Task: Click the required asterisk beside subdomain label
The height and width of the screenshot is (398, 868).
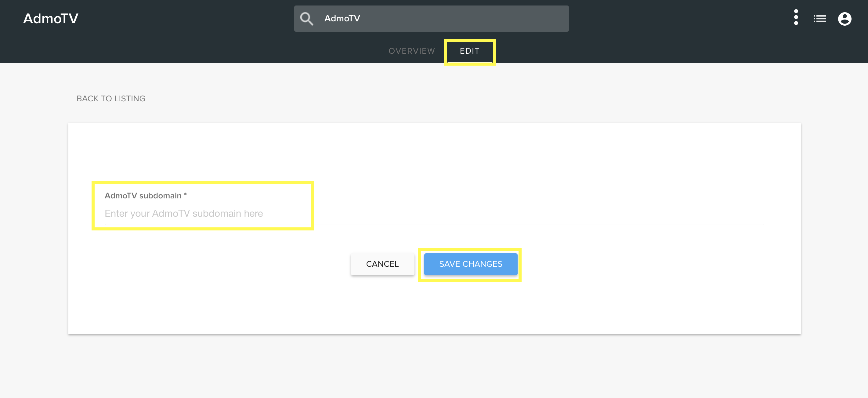Action: click(185, 194)
